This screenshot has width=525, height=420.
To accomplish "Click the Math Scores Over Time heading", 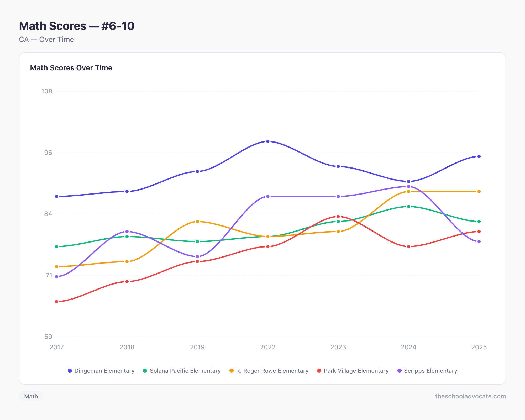I will (71, 68).
